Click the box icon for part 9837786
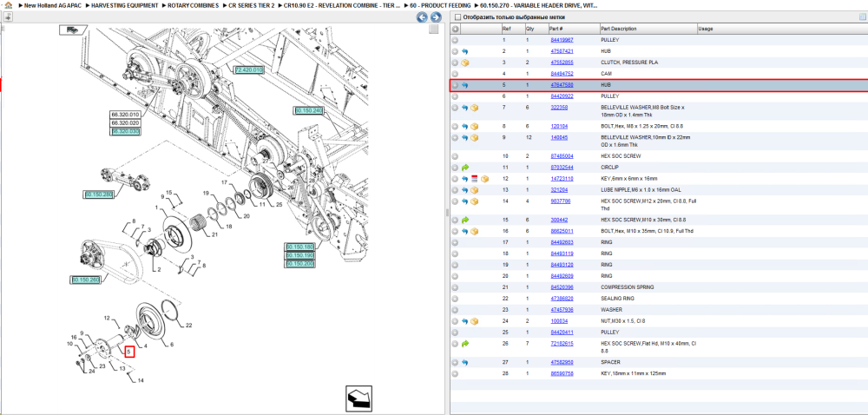 point(475,201)
